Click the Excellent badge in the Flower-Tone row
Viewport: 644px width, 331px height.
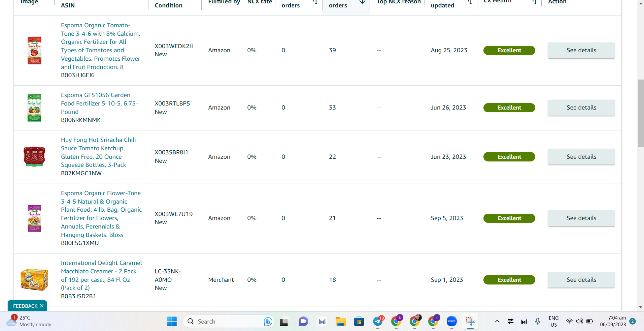pyautogui.click(x=509, y=218)
